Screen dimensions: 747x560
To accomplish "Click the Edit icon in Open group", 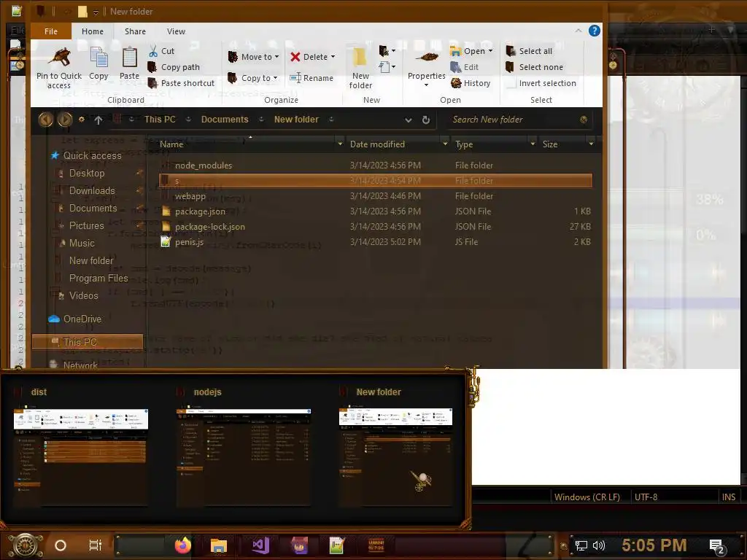I will tap(456, 67).
